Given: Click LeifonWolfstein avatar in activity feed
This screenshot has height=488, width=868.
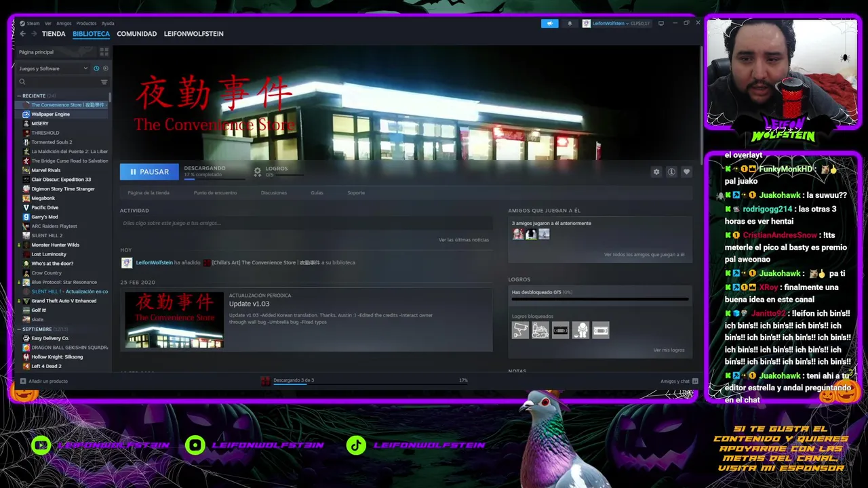Looking at the screenshot, I should (126, 263).
